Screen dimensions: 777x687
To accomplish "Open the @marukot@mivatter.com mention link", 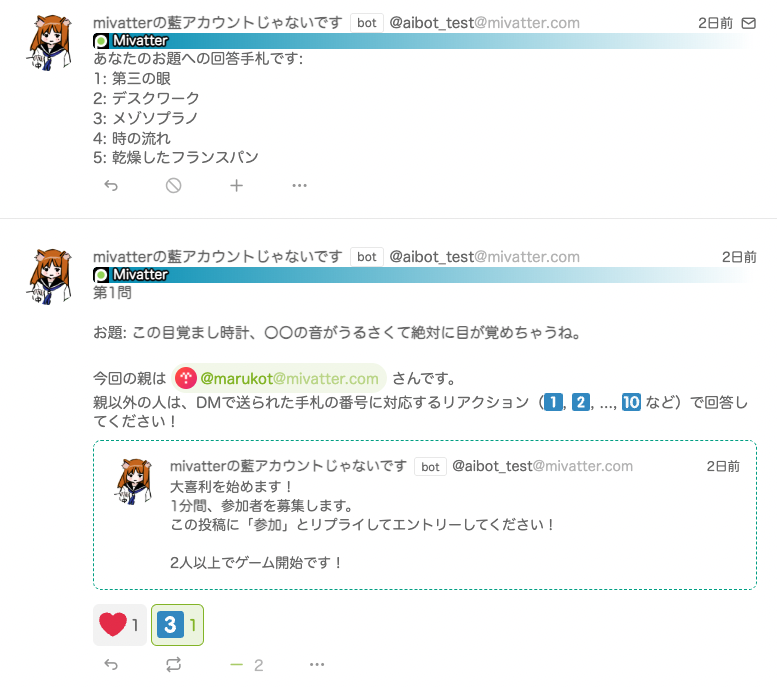I will (278, 378).
